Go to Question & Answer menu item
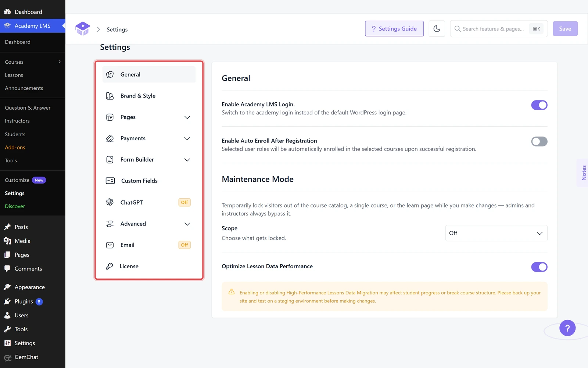This screenshot has height=368, width=588. coord(28,108)
